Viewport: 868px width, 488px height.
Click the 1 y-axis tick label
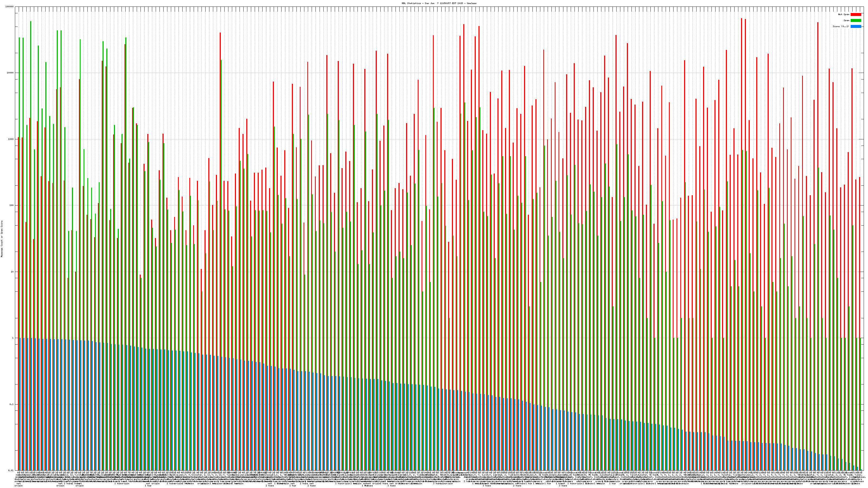click(13, 338)
